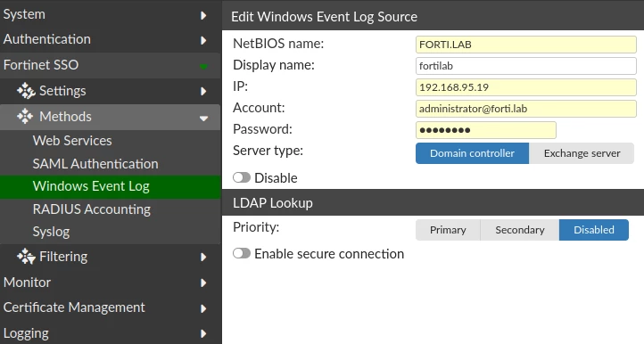Expand the Authentication menu arrow
The image size is (644, 344).
point(203,40)
